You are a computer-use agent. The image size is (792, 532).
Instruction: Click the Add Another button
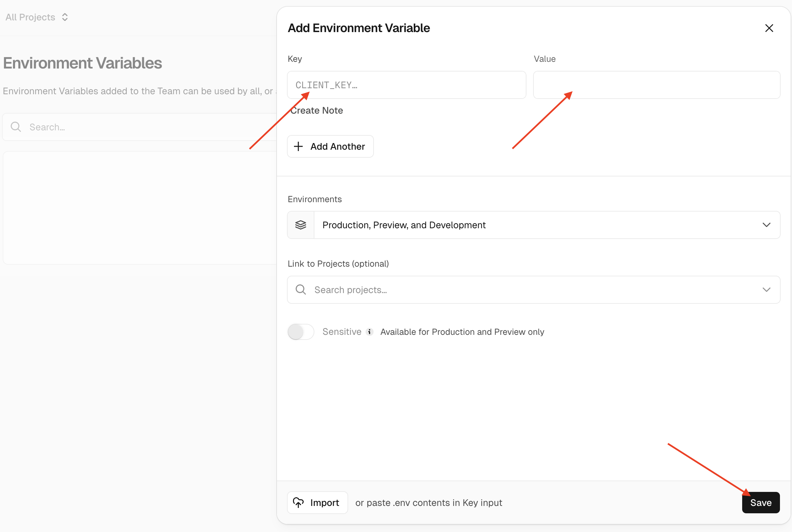[x=330, y=147]
